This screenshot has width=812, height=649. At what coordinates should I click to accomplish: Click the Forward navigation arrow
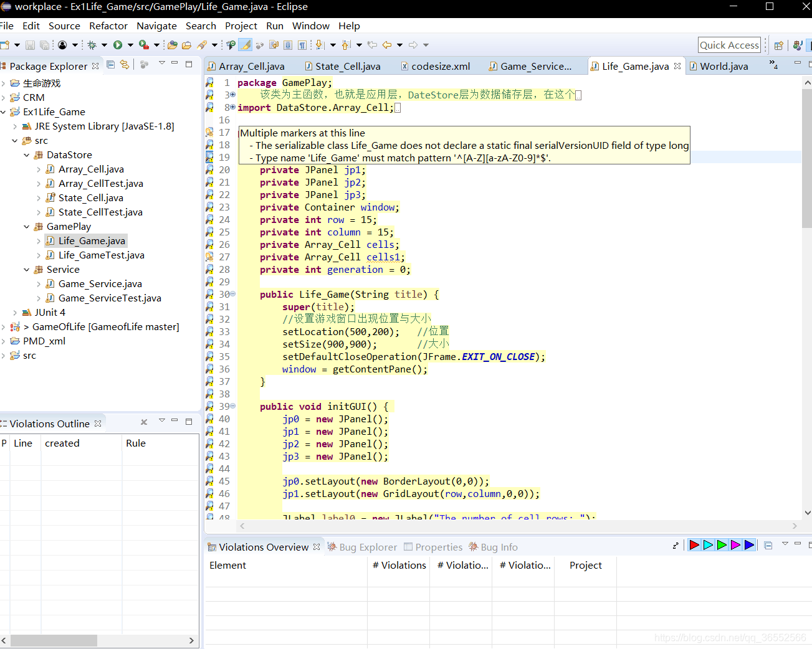pos(413,45)
